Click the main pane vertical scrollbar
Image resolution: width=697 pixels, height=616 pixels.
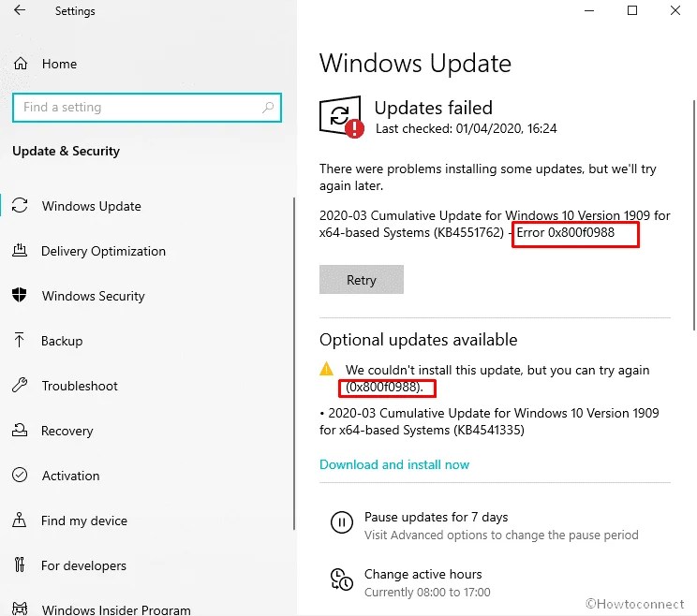(694, 215)
